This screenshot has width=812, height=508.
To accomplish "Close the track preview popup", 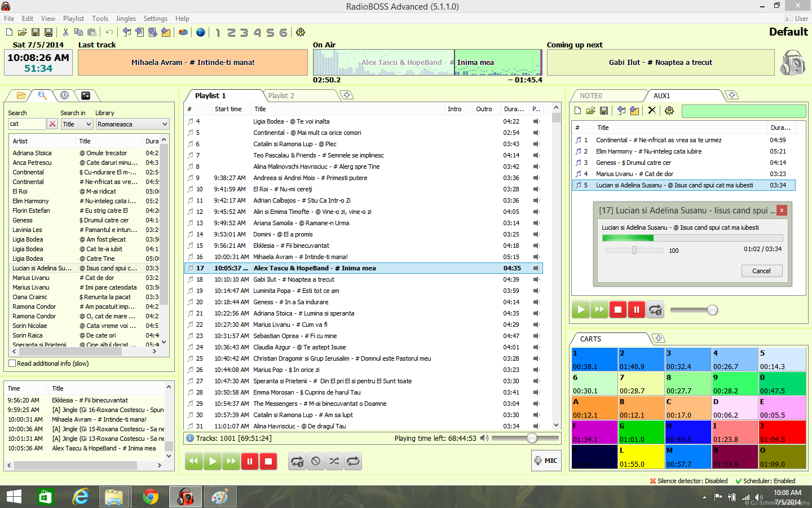I will pos(782,210).
